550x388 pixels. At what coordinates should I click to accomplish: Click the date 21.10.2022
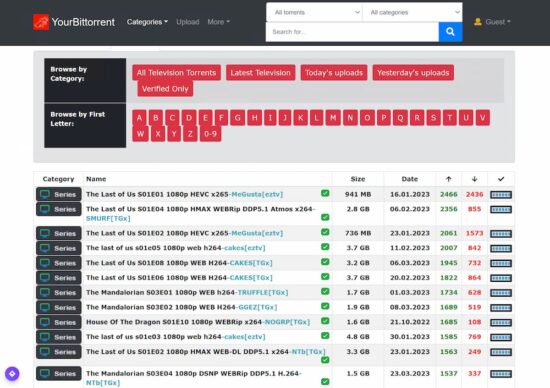point(410,322)
